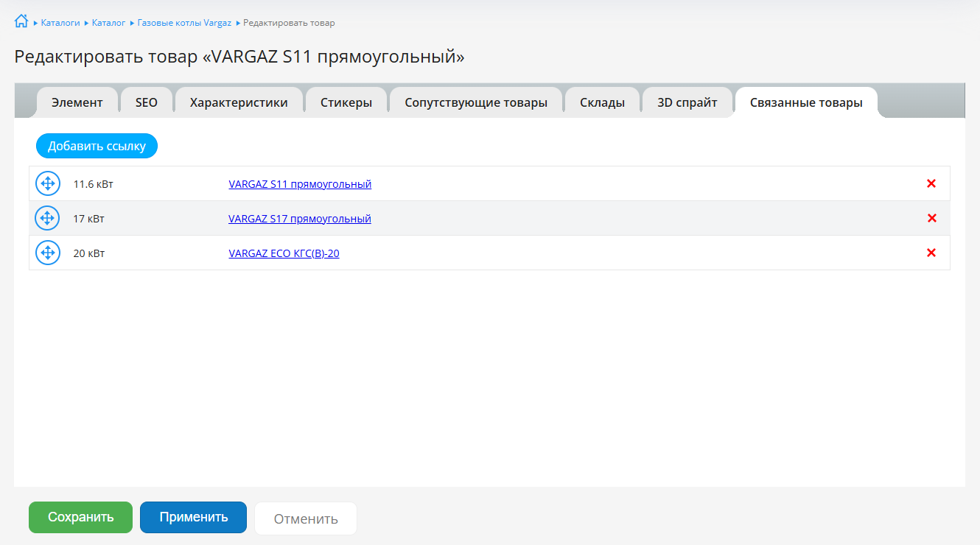The height and width of the screenshot is (545, 980).
Task: Click the green Сохранить button
Action: [x=81, y=517]
